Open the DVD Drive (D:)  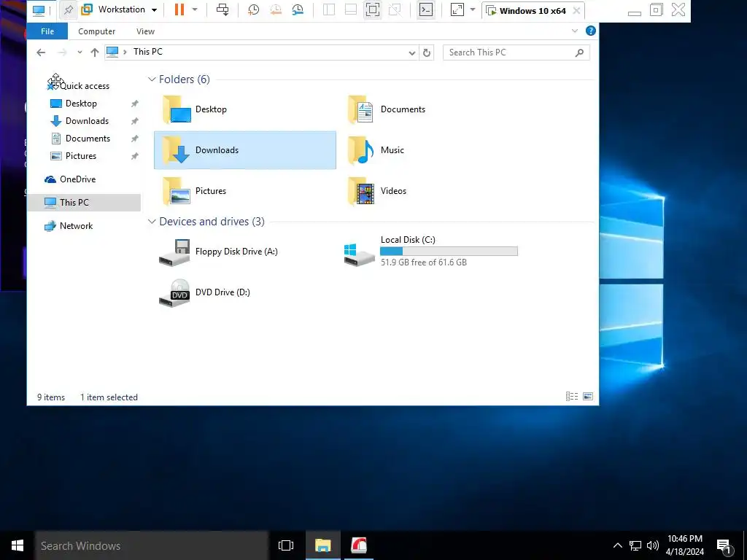pyautogui.click(x=204, y=292)
